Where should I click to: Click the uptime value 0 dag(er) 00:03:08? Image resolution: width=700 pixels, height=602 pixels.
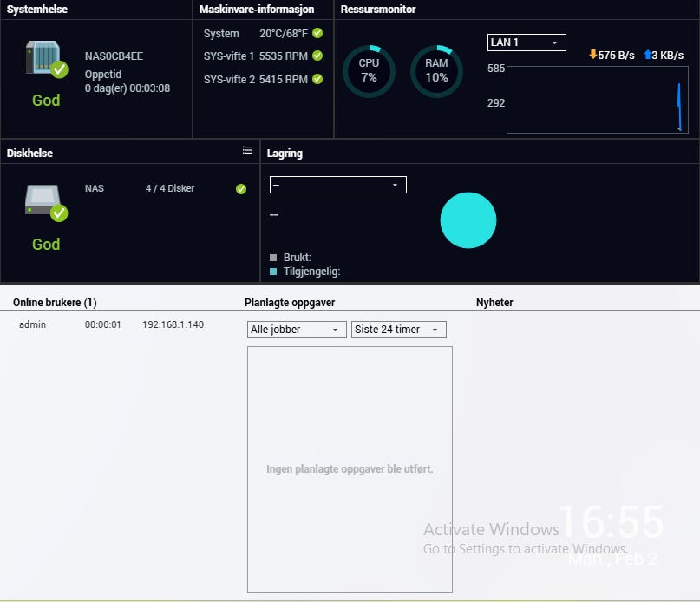(128, 88)
